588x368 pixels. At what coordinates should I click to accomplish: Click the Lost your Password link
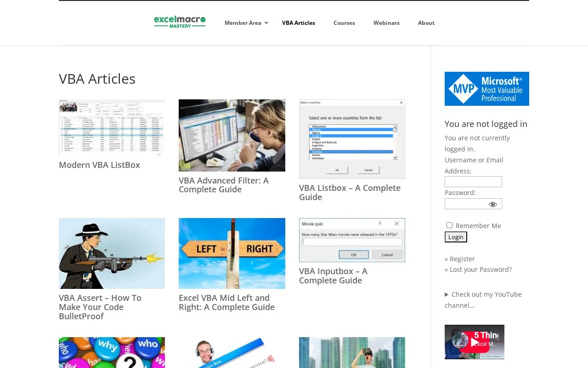[x=481, y=270]
